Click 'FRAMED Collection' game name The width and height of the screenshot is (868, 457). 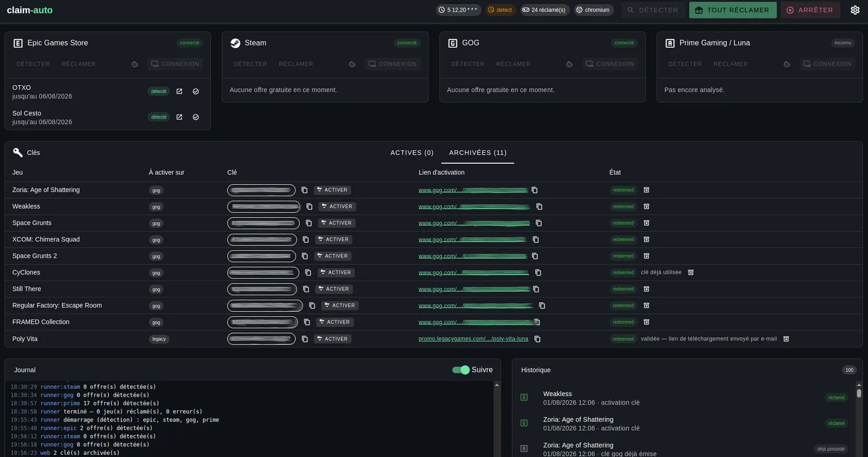click(41, 322)
